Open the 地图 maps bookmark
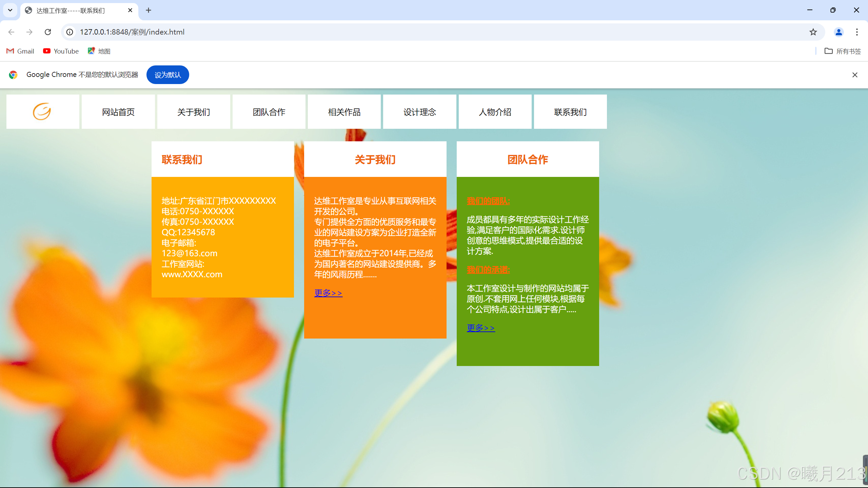 click(99, 51)
